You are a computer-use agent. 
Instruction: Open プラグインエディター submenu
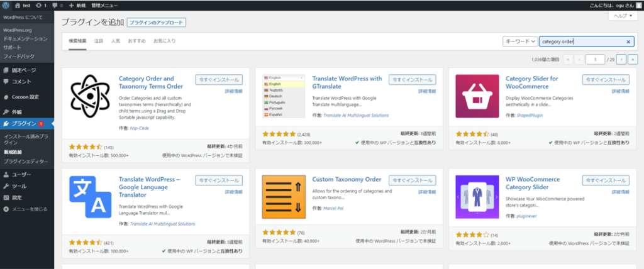25,162
